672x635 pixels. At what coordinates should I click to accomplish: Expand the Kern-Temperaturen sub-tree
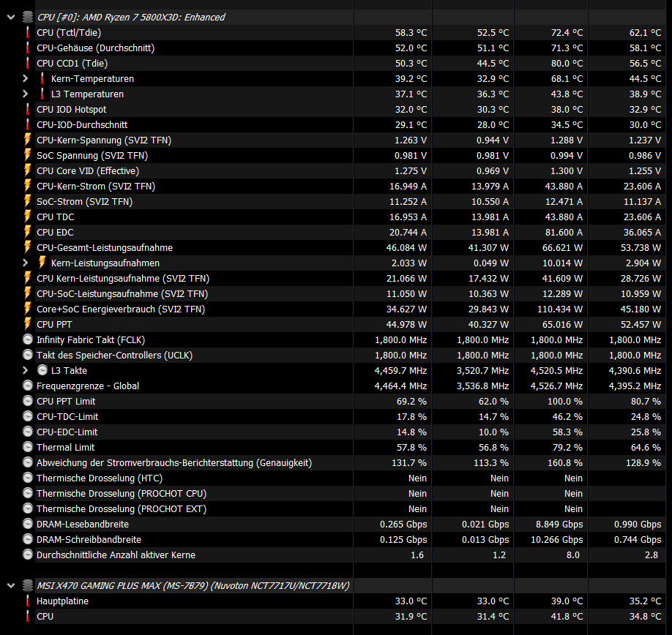coord(26,79)
